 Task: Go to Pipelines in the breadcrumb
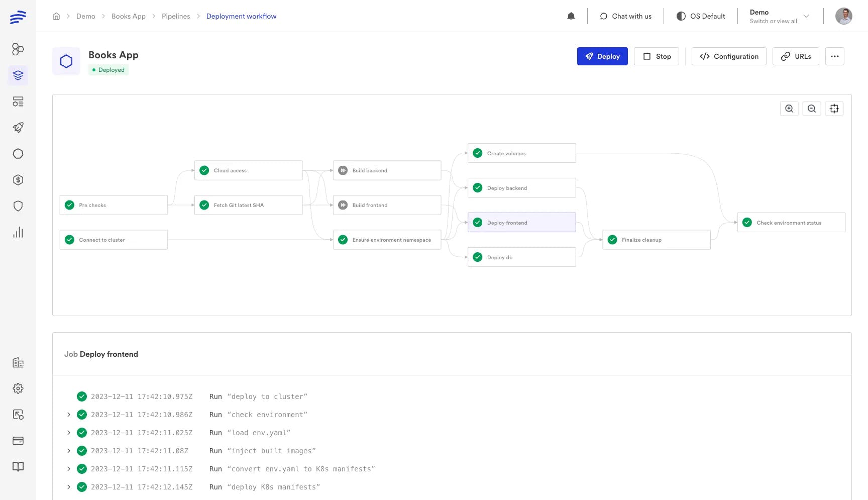[176, 16]
